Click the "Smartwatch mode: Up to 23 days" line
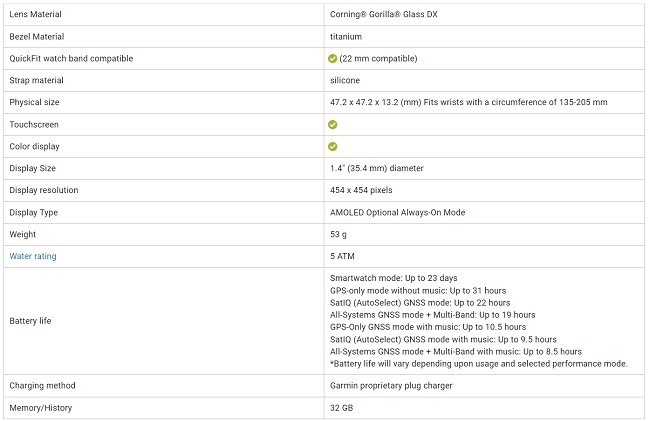 pos(393,277)
